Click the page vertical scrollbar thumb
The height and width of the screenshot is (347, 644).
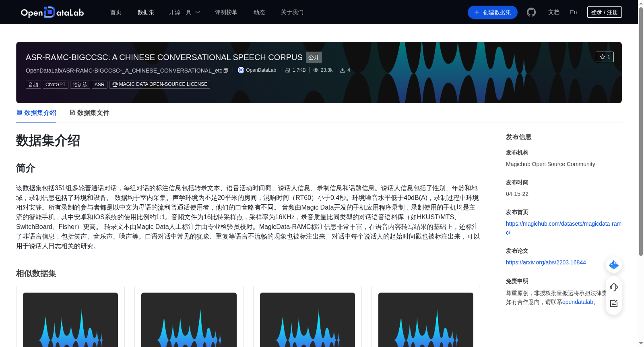coord(641,131)
